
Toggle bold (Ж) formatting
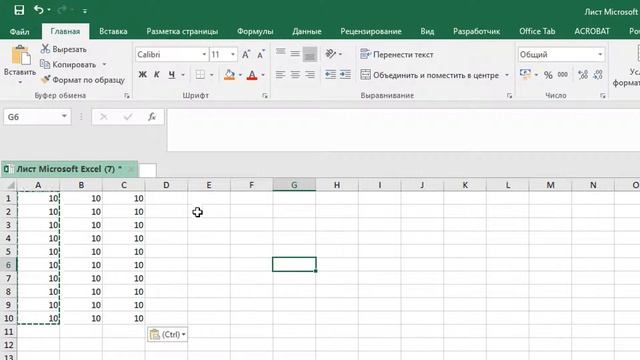point(142,75)
